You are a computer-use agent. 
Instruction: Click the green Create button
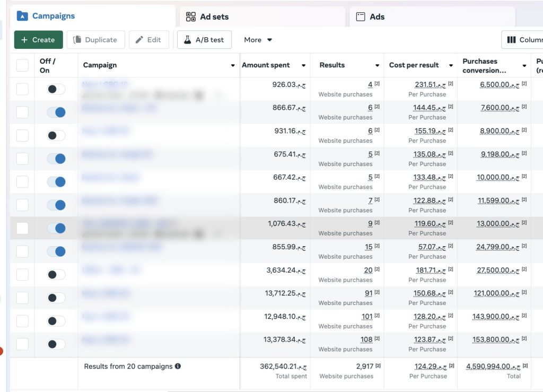[x=38, y=40]
